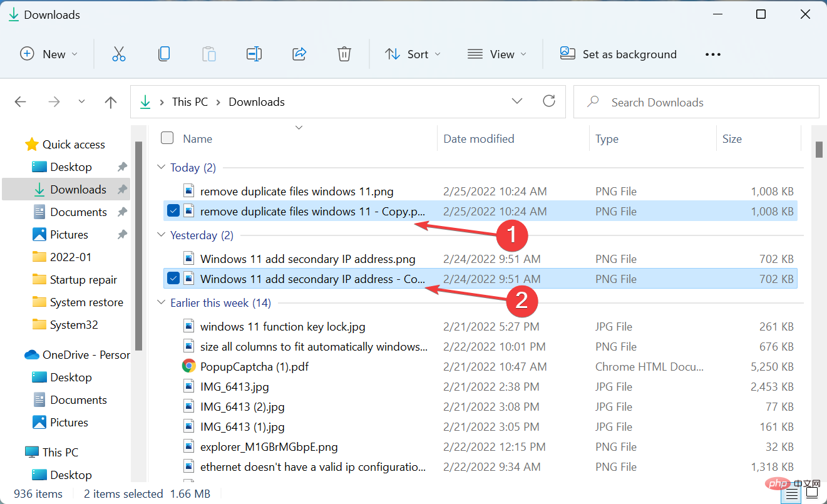Open Documents under OneDrive
This screenshot has height=504, width=827.
click(78, 400)
